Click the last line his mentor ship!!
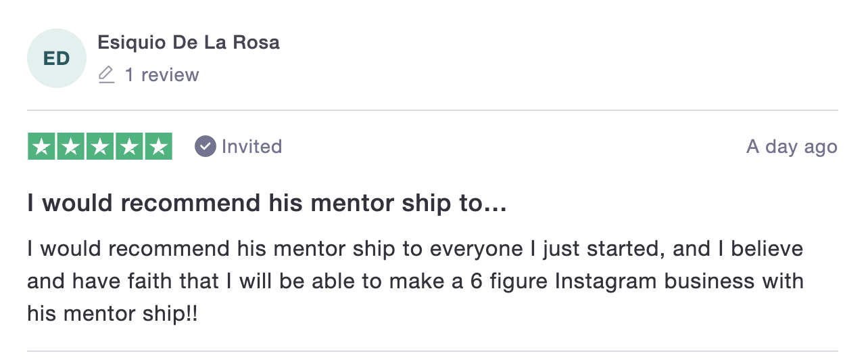Image resolution: width=868 pixels, height=360 pixels. [x=113, y=313]
